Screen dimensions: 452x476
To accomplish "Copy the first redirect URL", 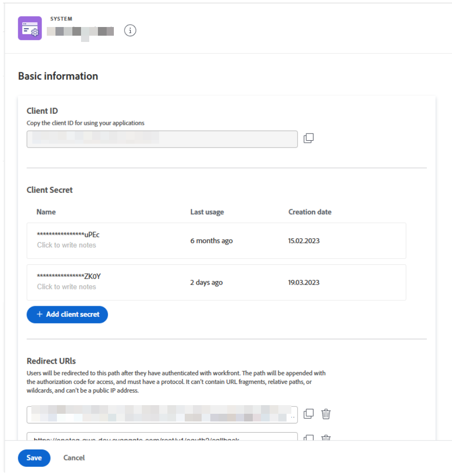I will click(309, 414).
